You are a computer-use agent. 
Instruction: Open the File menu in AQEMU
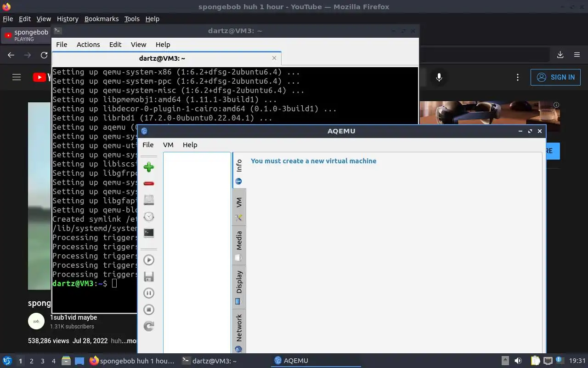tap(148, 144)
